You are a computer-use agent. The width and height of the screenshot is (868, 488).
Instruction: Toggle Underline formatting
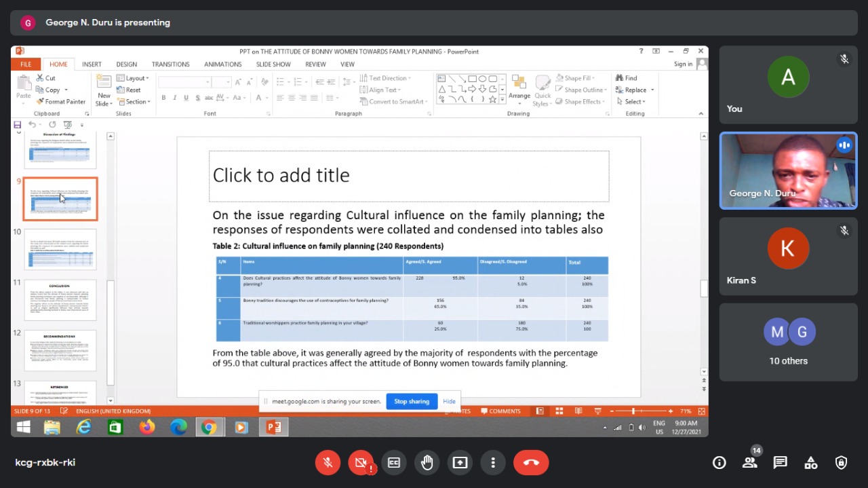[x=186, y=98]
